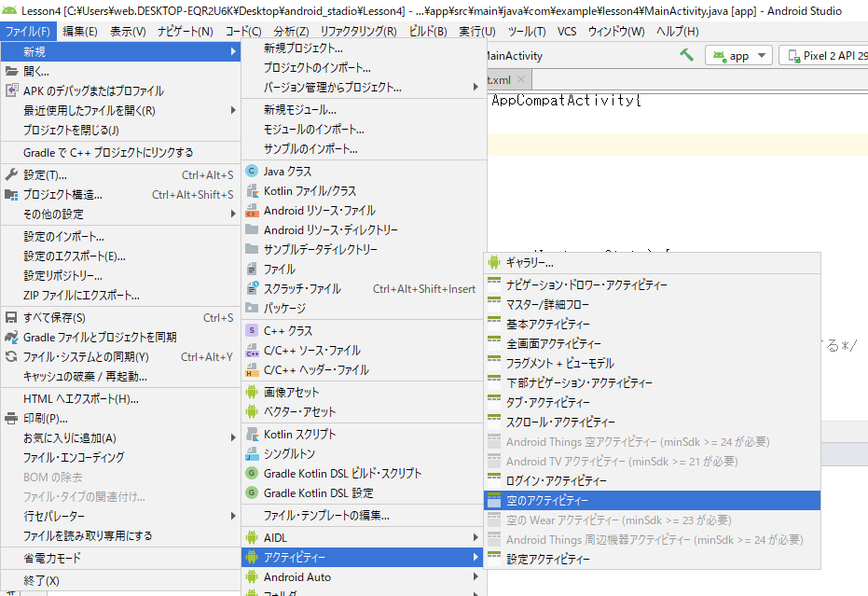Click the パッケージ folder icon
The width and height of the screenshot is (868, 596).
(252, 308)
